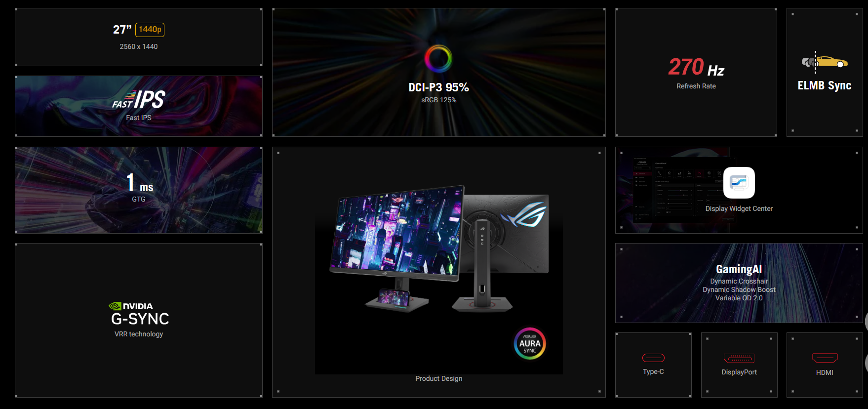The image size is (868, 409).
Task: Click the Fast IPS logo
Action: point(139,100)
